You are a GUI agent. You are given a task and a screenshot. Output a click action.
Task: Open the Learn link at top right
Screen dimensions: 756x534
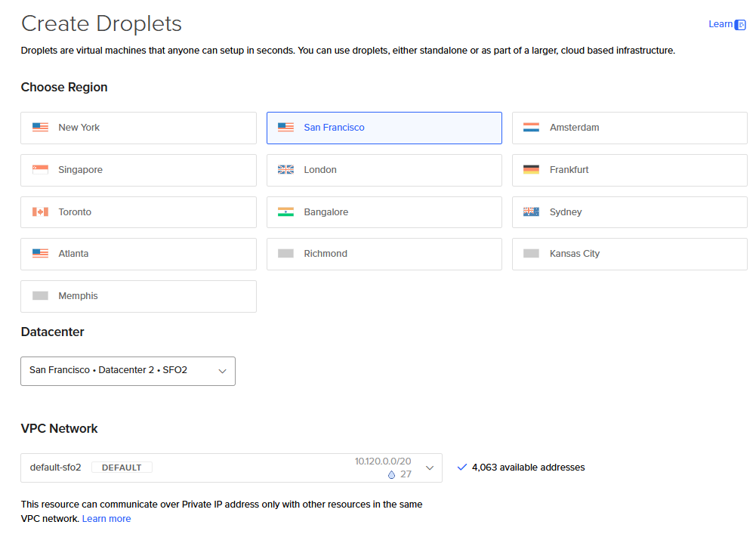pyautogui.click(x=721, y=24)
